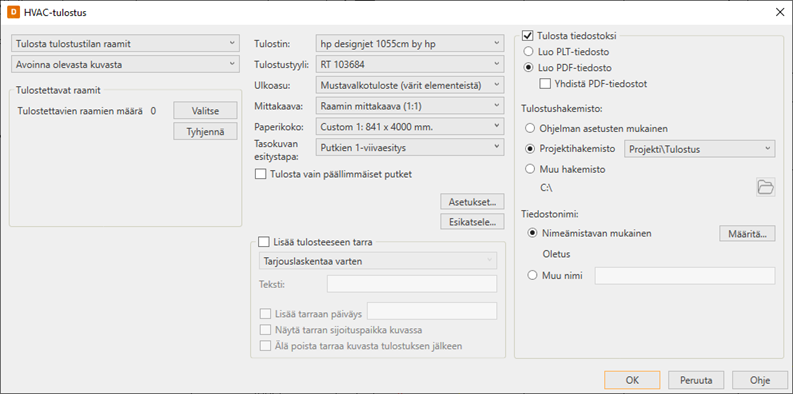Select Muu hakemisto radio button
This screenshot has width=793, height=394.
[530, 169]
